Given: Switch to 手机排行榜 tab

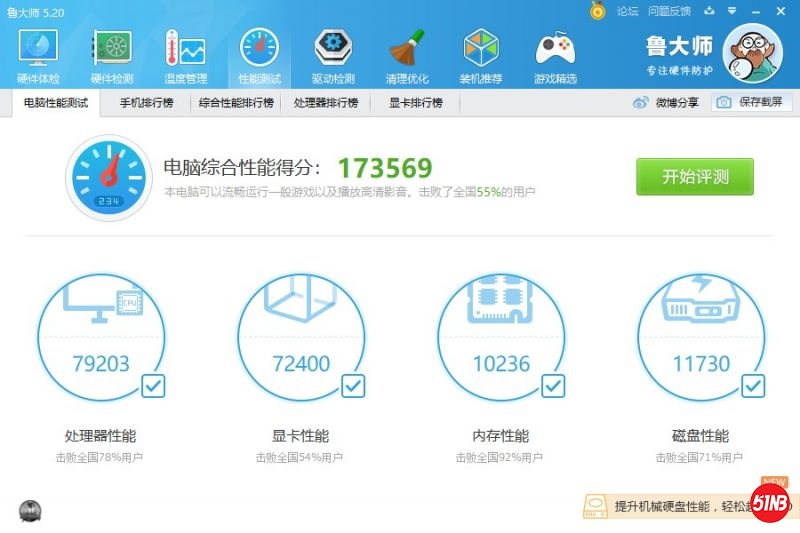Looking at the screenshot, I should [x=146, y=103].
